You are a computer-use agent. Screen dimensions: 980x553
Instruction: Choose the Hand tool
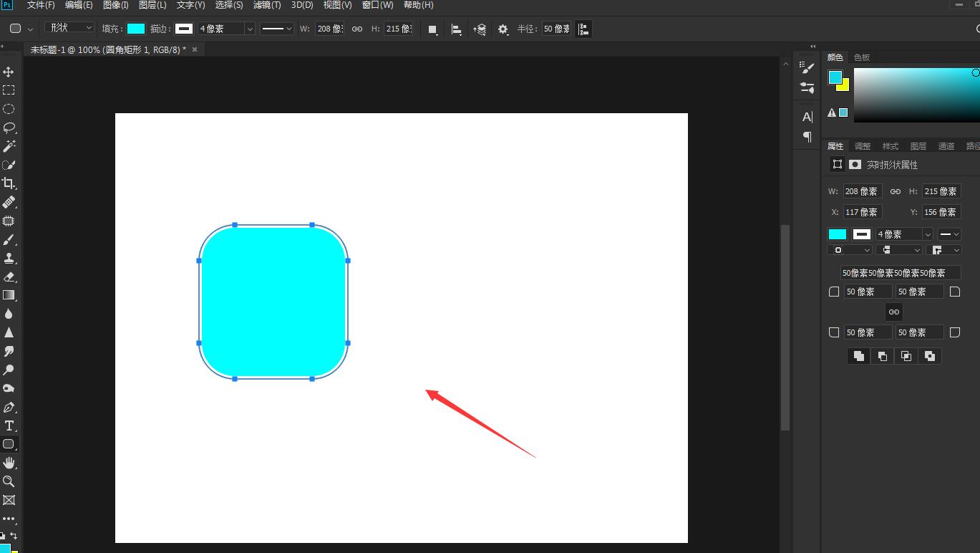pos(9,463)
